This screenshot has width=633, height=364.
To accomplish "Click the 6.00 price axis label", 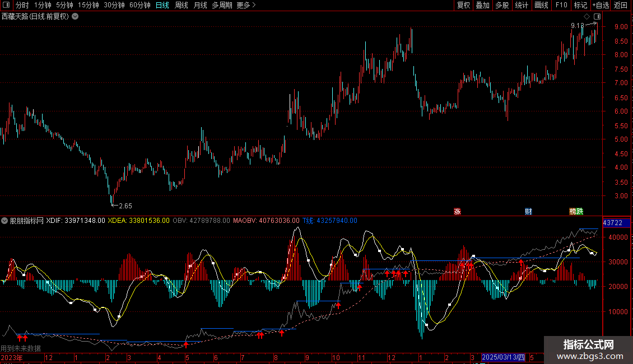I will click(621, 111).
